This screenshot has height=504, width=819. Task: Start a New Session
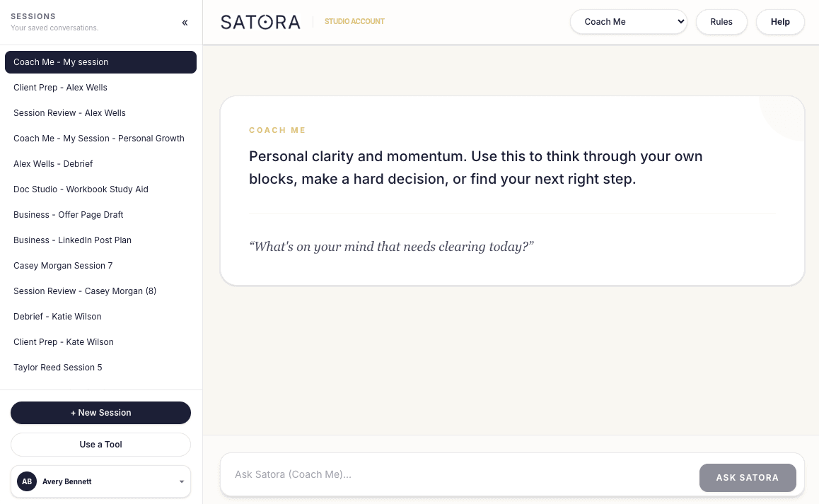pyautogui.click(x=100, y=413)
